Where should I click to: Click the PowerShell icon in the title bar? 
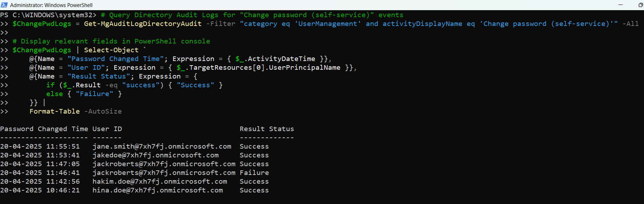(x=4, y=5)
